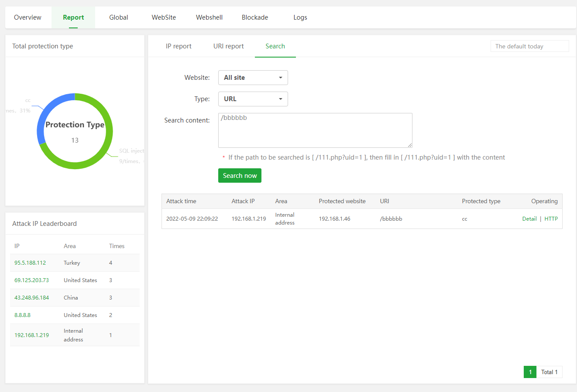The image size is (577, 392).
Task: Select IP 69.125.203.73 from the leaderboard
Action: click(31, 280)
